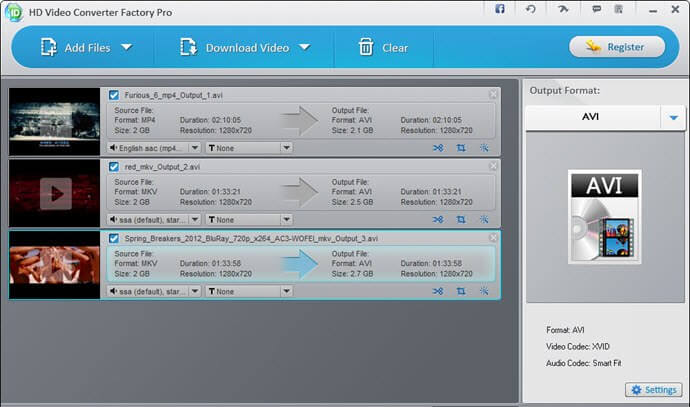Uncheck red_mkv_Output_2.avi checkbox
690x407 pixels.
tap(114, 167)
